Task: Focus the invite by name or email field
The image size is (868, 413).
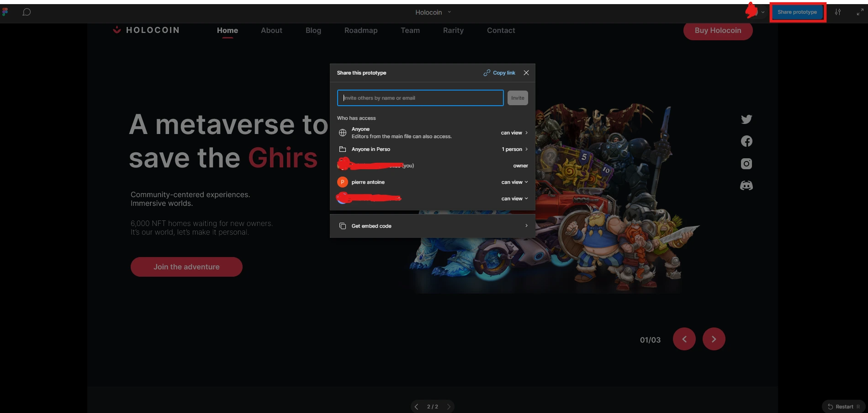Action: pos(420,98)
